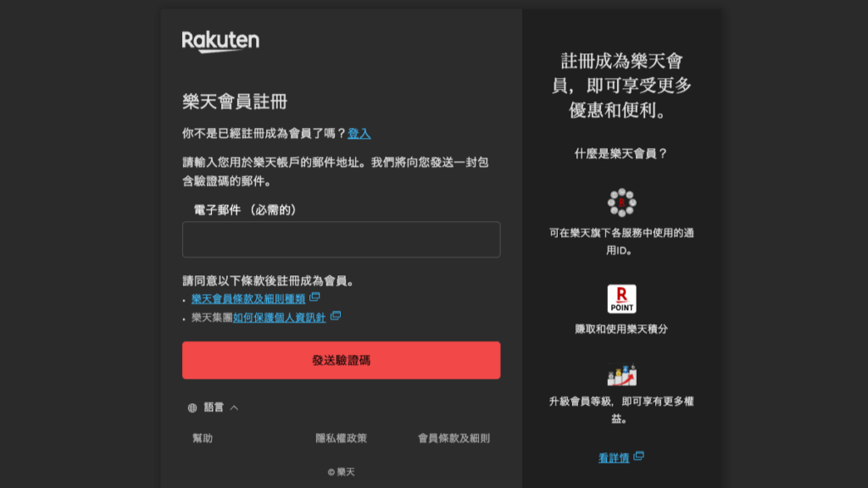Click external-link icon beside 如何保護個人資訊針

tap(336, 316)
